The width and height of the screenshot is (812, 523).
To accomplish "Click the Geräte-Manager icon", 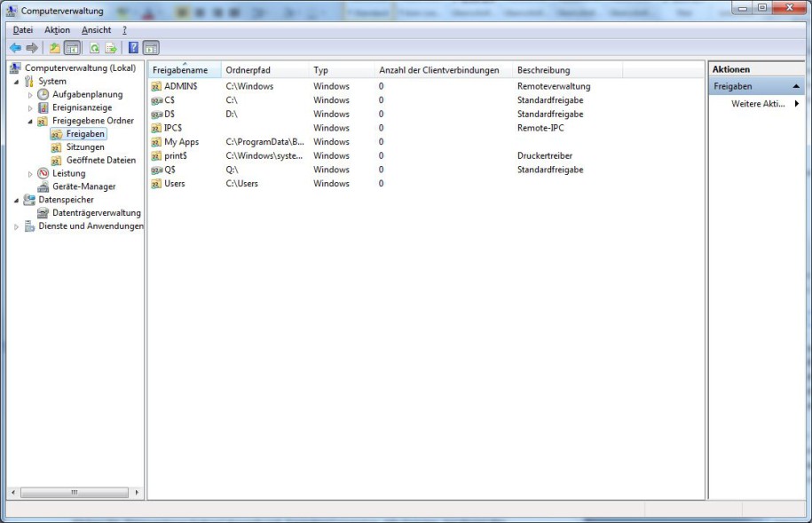I will pos(43,186).
